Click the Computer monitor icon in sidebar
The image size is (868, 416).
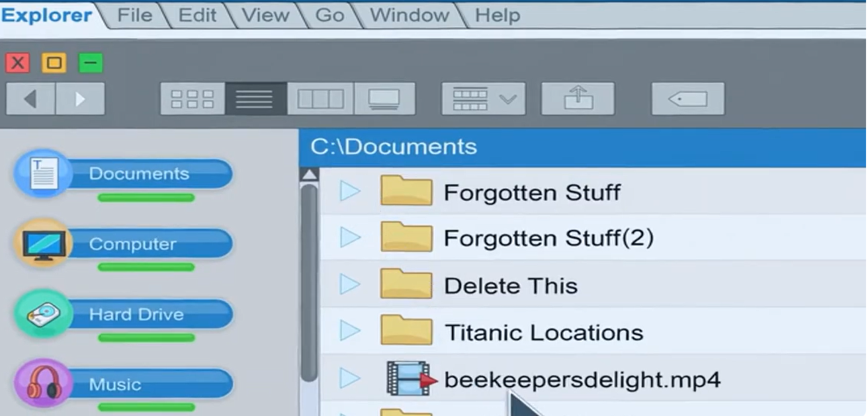point(43,244)
